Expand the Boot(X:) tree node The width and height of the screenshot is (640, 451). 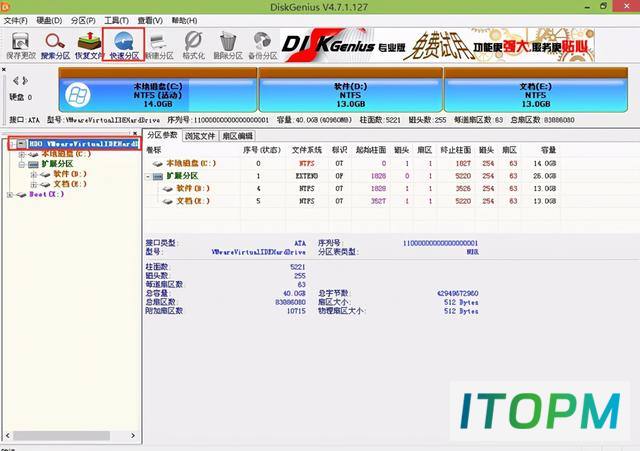tap(10, 195)
